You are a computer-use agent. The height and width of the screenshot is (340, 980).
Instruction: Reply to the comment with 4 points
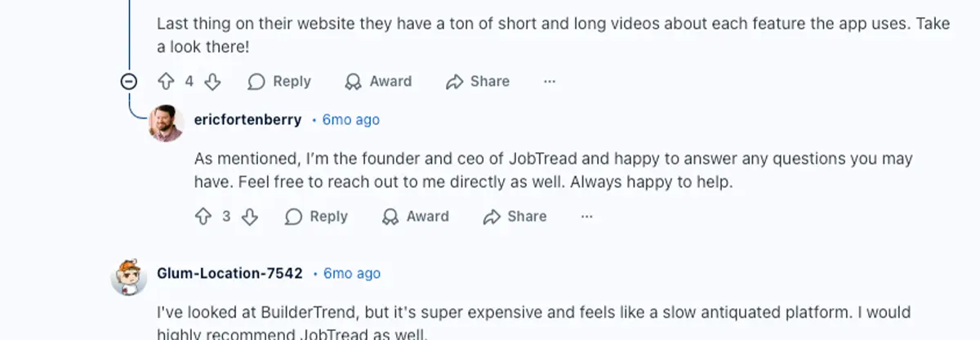pyautogui.click(x=279, y=81)
